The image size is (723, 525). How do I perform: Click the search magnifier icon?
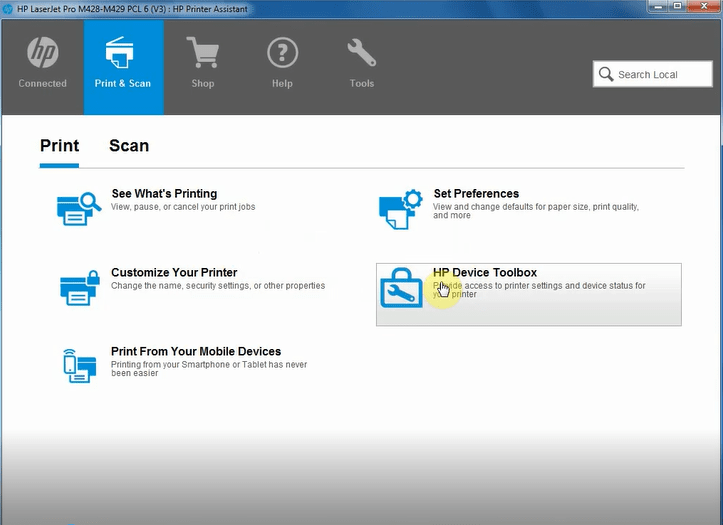[606, 74]
